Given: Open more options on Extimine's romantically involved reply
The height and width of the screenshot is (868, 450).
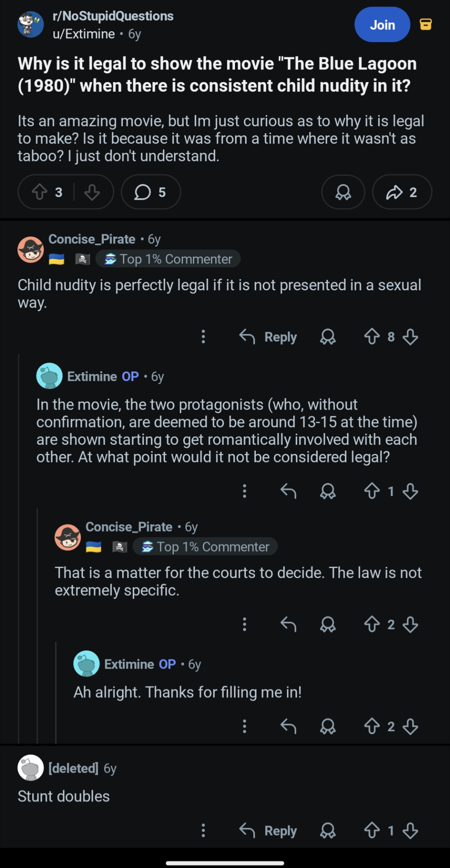Looking at the screenshot, I should 245,491.
